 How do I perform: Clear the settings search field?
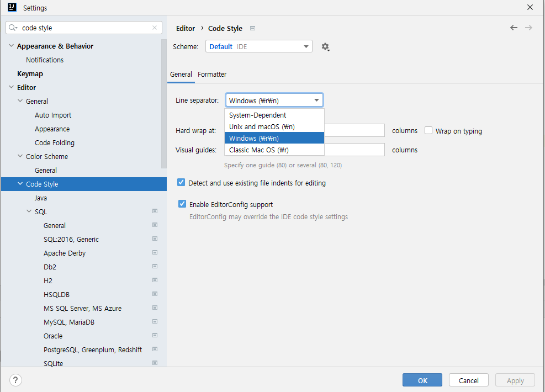click(155, 28)
